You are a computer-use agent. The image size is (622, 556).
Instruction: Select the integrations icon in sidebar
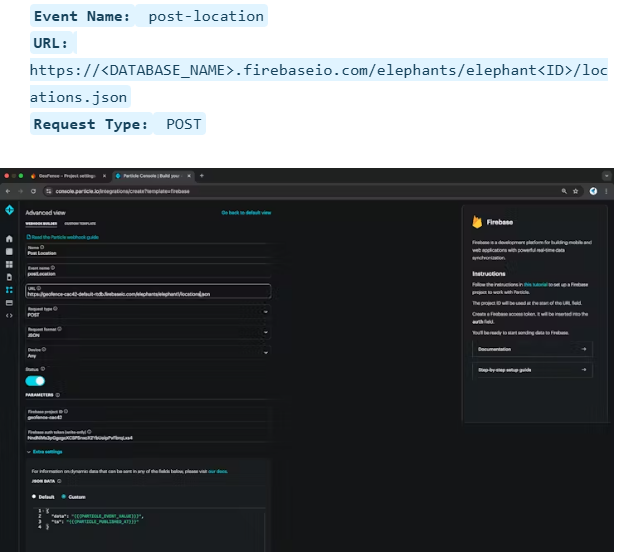(x=9, y=289)
